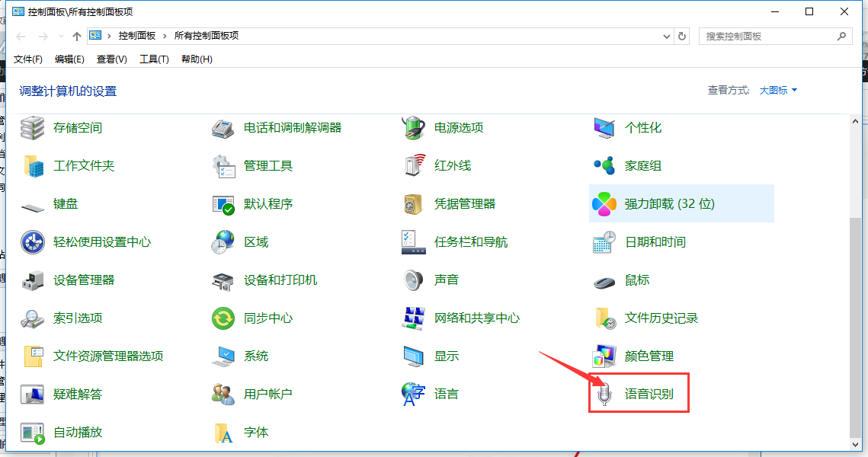Open the 管理工具 administrative tools icon

coord(223,166)
